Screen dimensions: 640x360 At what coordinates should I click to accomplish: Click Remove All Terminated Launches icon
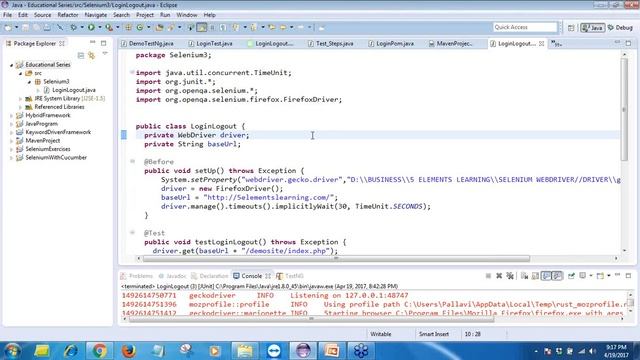pos(510,276)
